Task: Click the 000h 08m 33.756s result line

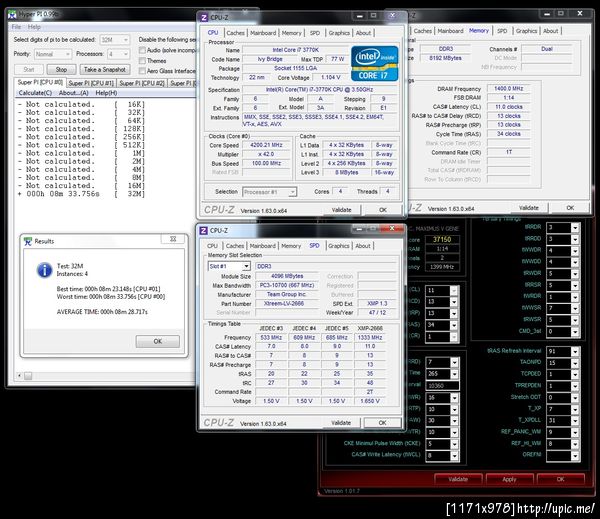Action: pyautogui.click(x=81, y=194)
